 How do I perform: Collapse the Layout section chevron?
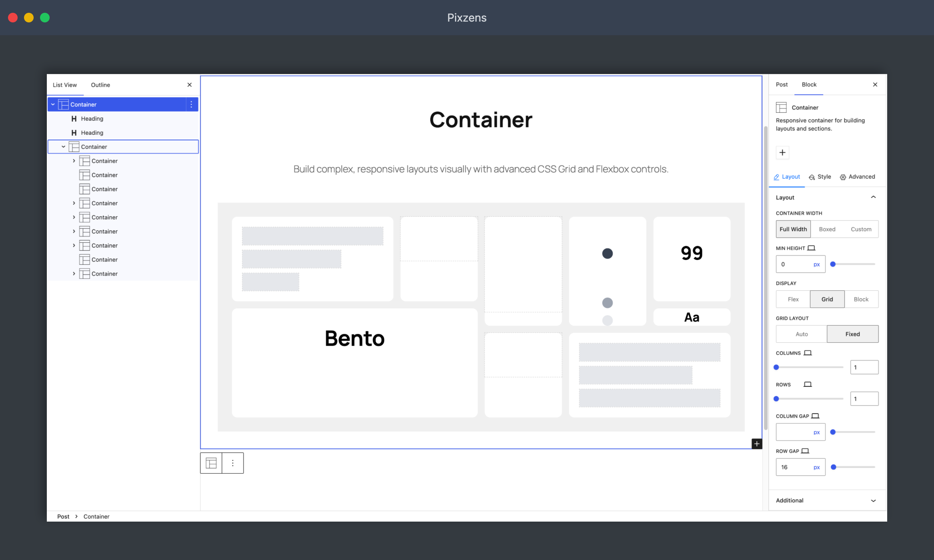(x=873, y=197)
